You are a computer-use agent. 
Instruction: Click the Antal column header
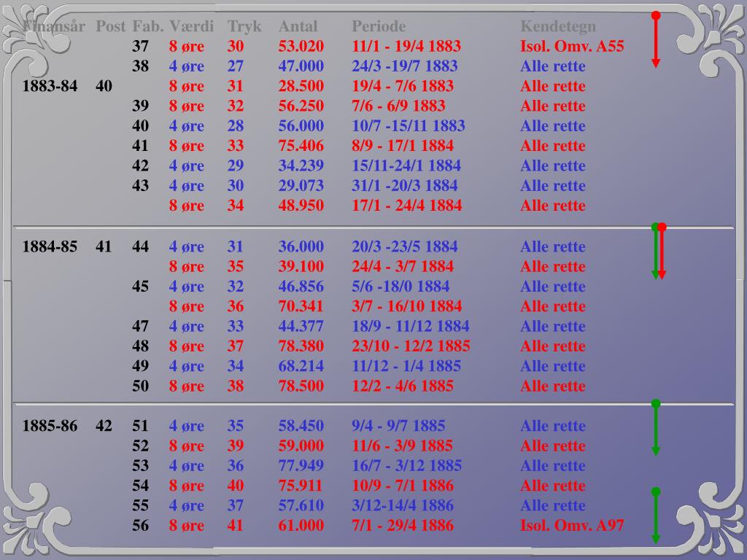tap(298, 26)
